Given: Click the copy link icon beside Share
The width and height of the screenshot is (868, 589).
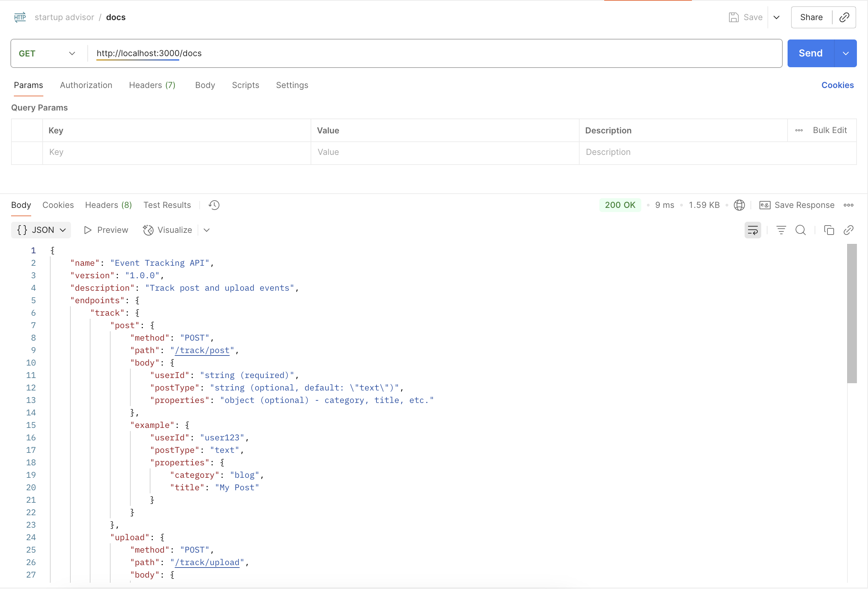Looking at the screenshot, I should 844,17.
